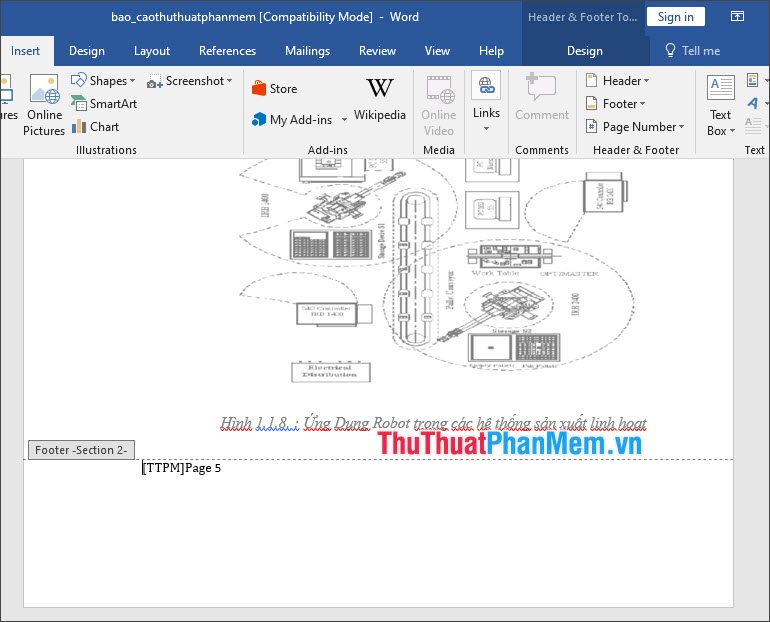Click the Online Video icon
770x622 pixels.
pyautogui.click(x=438, y=104)
